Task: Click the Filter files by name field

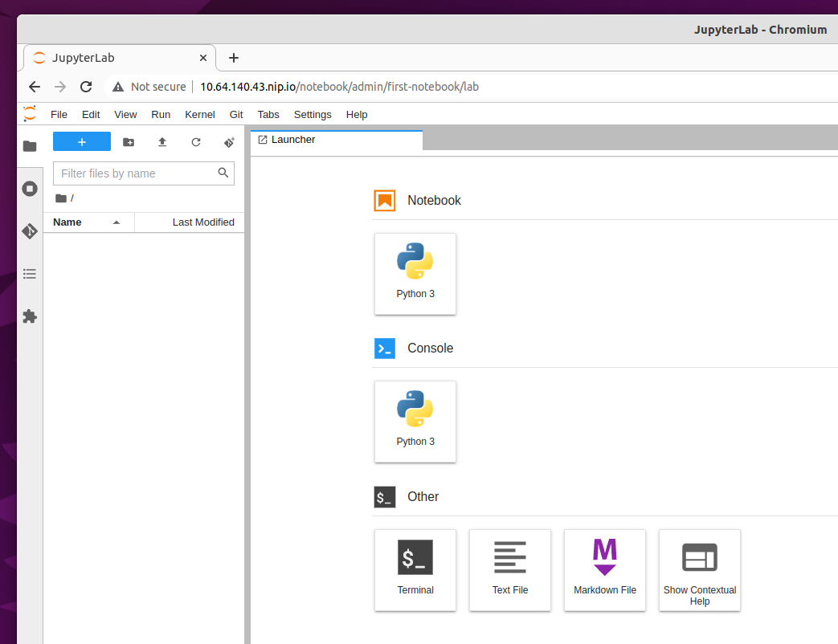Action: (137, 173)
